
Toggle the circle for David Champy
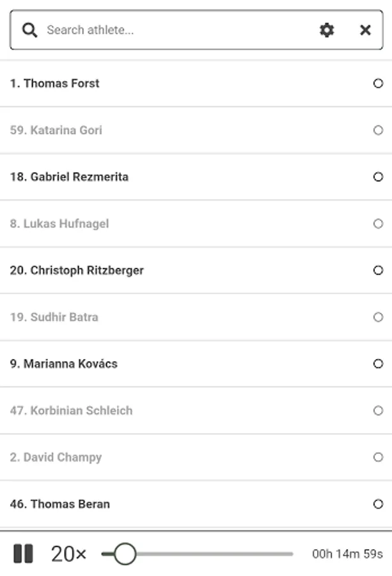pyautogui.click(x=378, y=457)
